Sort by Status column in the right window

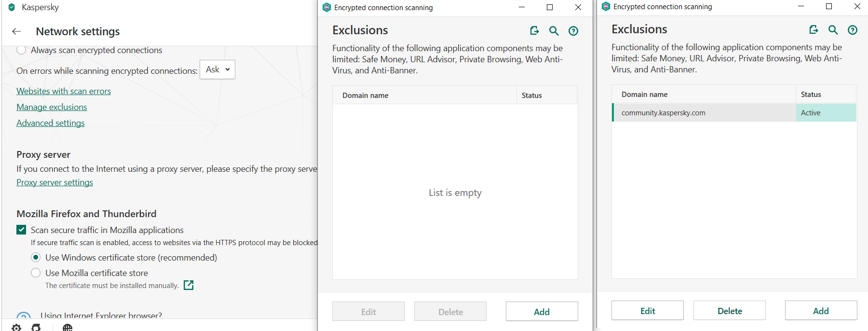[826, 94]
